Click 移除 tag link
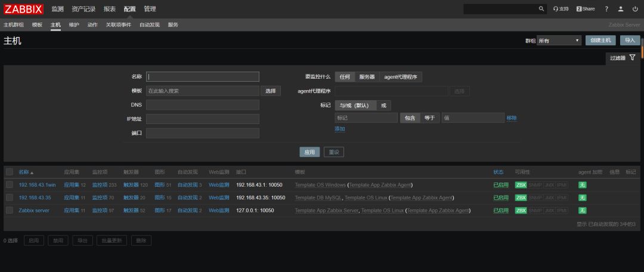644x272 pixels. click(512, 118)
